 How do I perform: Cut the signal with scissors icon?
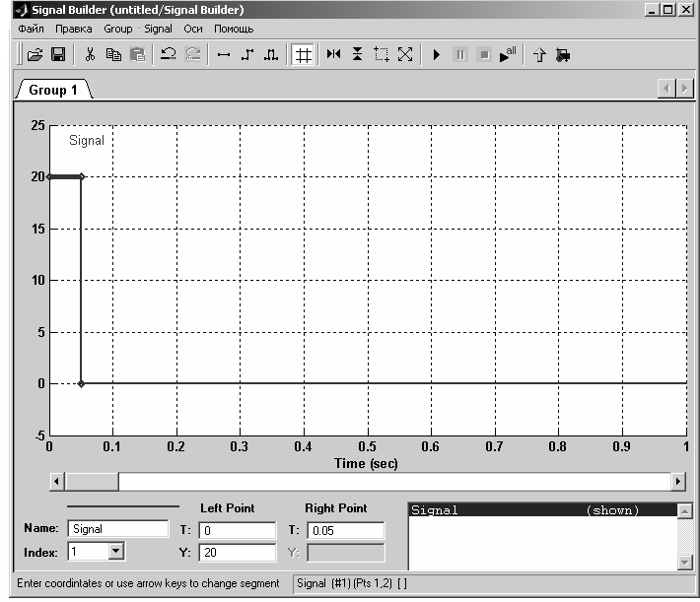[x=90, y=55]
